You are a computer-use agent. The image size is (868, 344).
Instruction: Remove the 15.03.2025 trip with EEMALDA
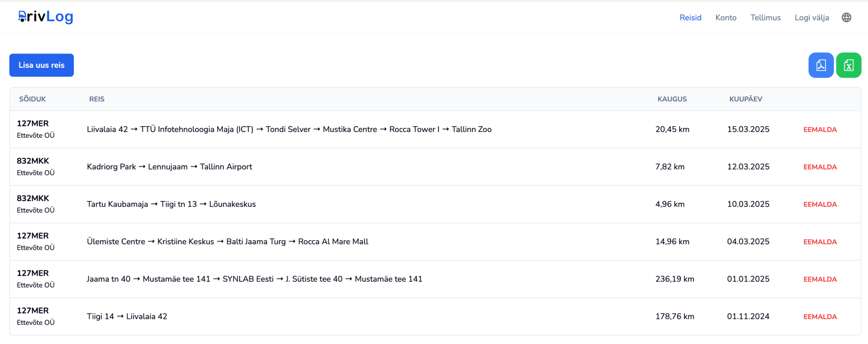point(820,130)
